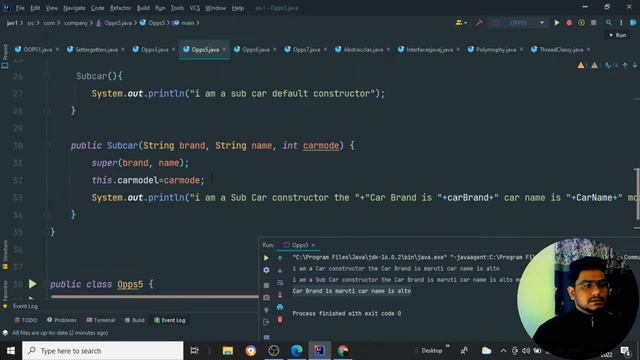Click the editor vertical scrollbar thumb
The image size is (640, 360).
[637, 194]
